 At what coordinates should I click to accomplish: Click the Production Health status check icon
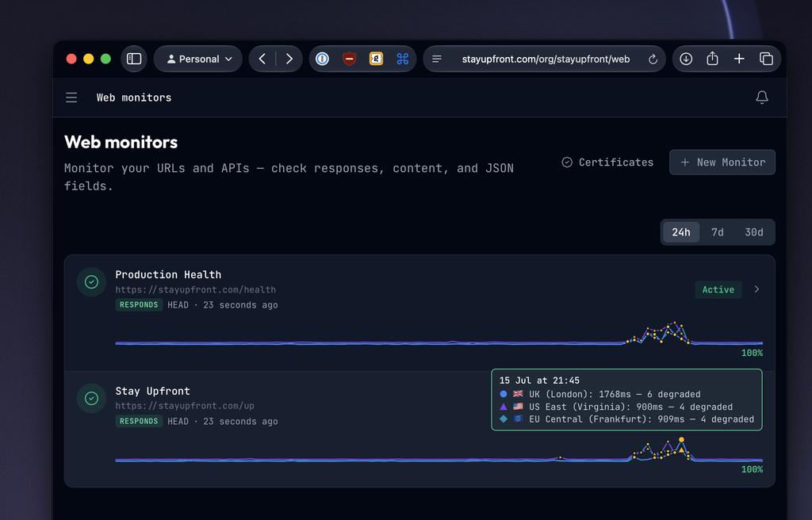coord(92,281)
